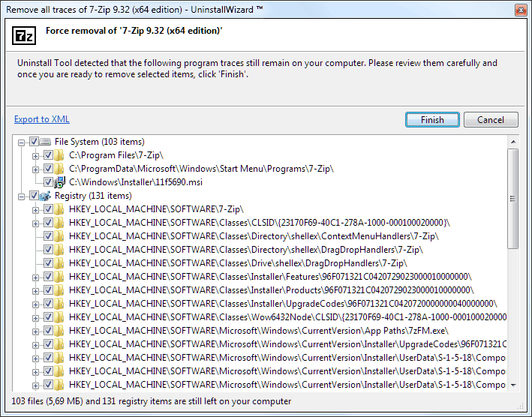Click the Cancel button

tap(491, 120)
